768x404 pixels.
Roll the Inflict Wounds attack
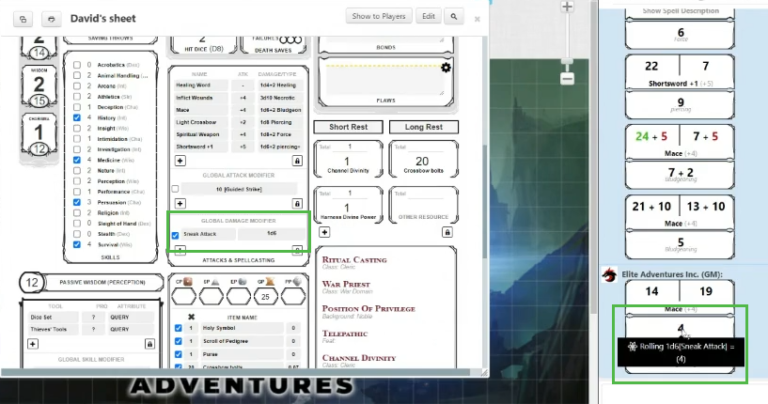click(x=201, y=97)
